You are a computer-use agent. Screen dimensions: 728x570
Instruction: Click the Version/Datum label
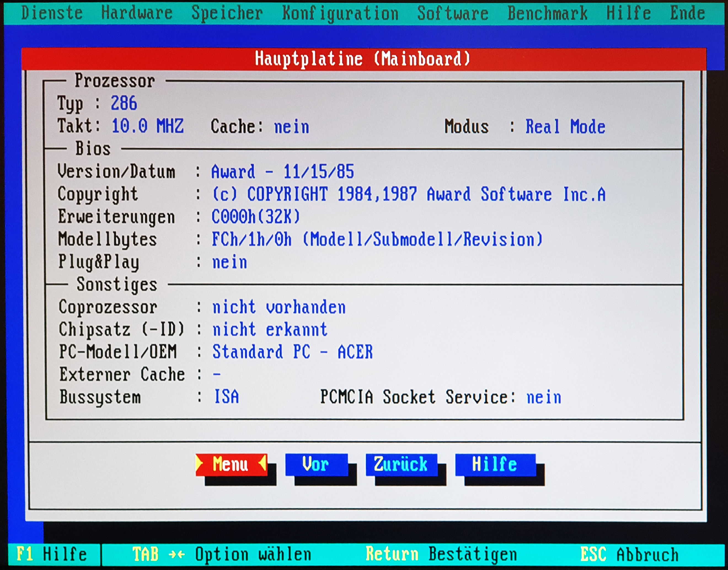(116, 172)
